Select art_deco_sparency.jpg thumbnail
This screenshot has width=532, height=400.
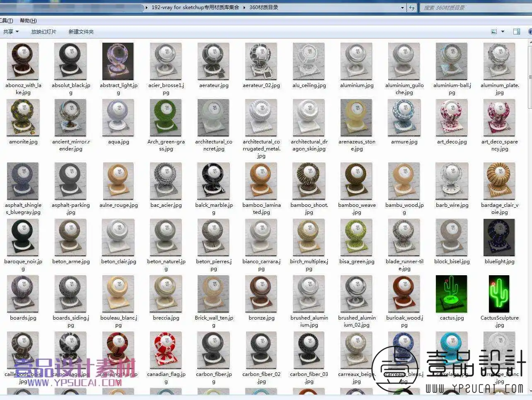(x=499, y=118)
